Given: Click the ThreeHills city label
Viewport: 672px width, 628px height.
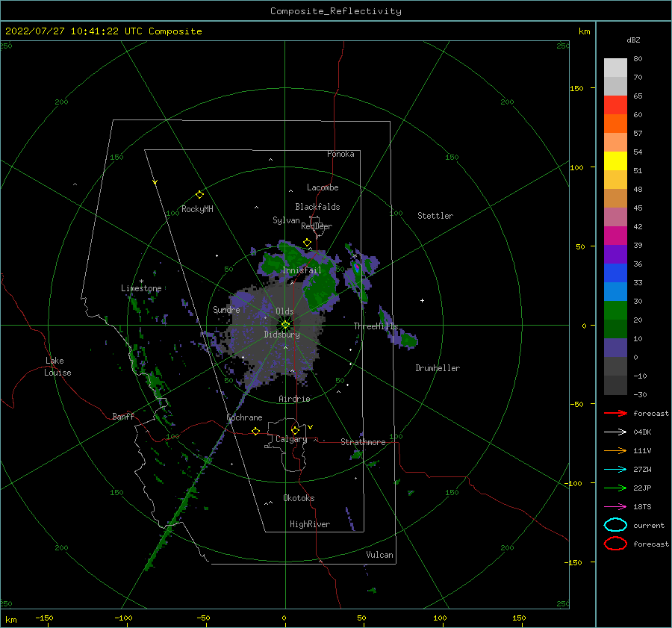Looking at the screenshot, I should click(x=376, y=326).
